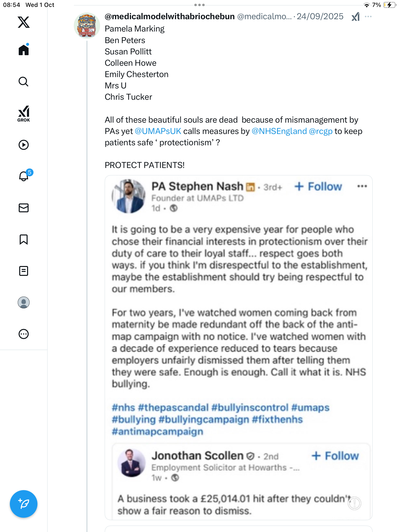
Task: Open the video play tab icon
Action: coord(24,145)
